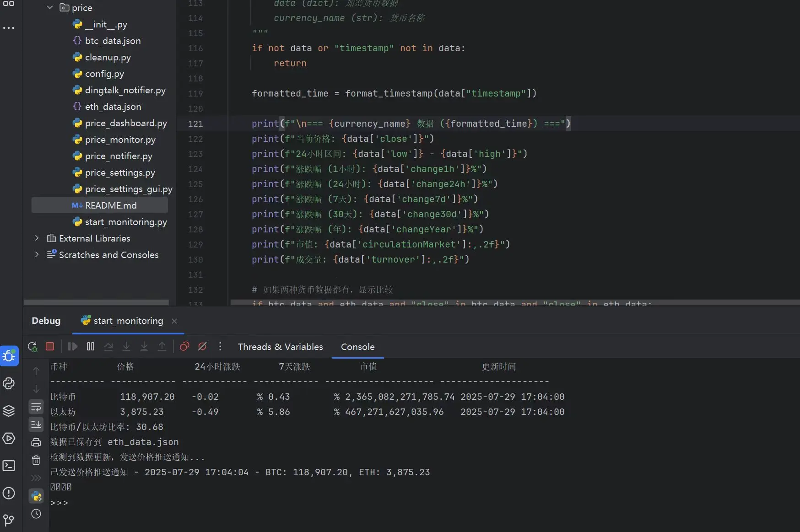Open price_monitor.py file
This screenshot has width=800, height=532.
tap(114, 140)
